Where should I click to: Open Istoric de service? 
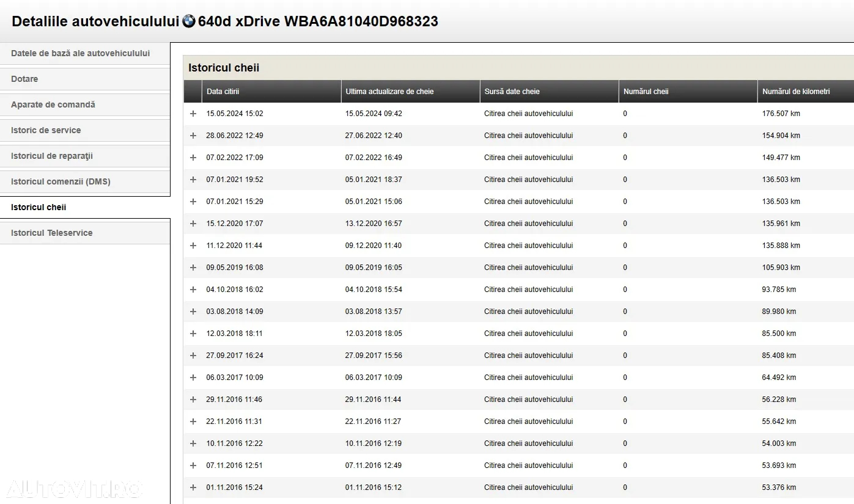85,130
